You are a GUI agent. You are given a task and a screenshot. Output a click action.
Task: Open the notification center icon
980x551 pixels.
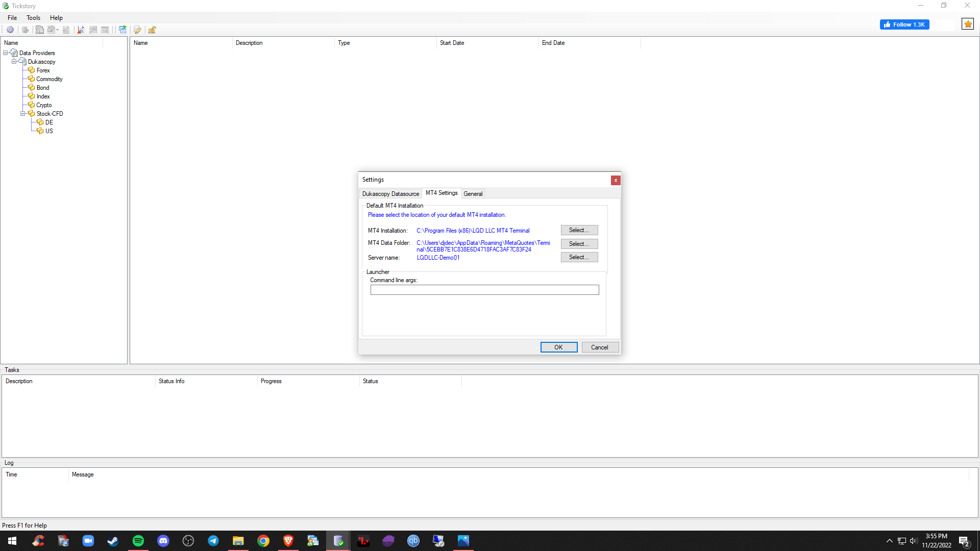pyautogui.click(x=964, y=541)
